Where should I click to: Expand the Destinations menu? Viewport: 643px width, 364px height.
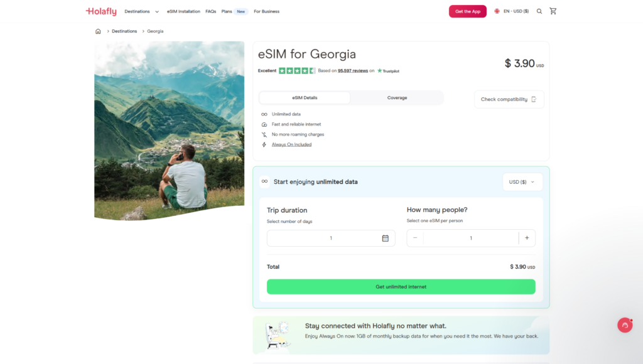coord(141,11)
